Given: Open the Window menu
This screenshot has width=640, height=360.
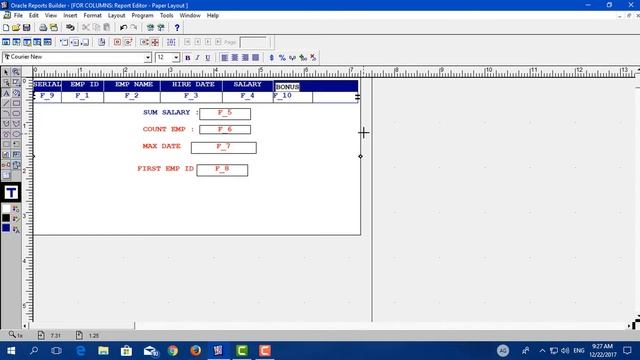Looking at the screenshot, I should pos(190,16).
